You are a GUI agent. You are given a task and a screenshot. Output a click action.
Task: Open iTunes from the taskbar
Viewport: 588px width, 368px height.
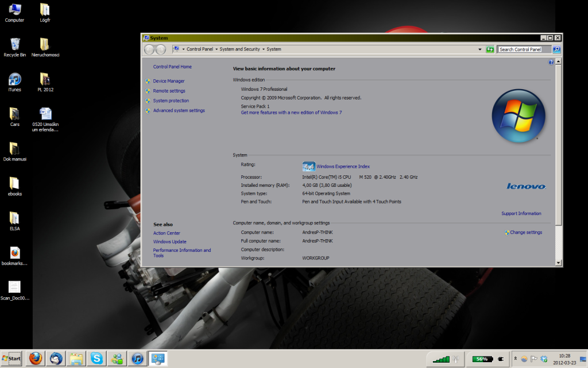coord(137,359)
